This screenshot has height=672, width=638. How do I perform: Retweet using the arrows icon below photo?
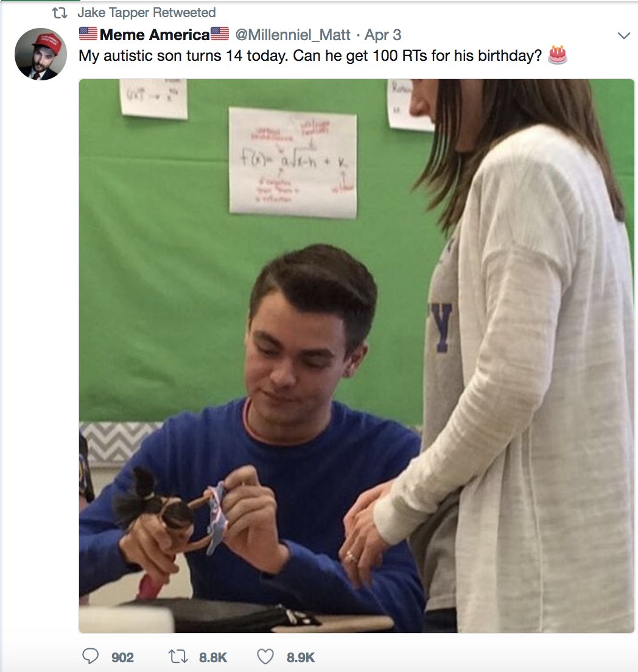(x=178, y=657)
